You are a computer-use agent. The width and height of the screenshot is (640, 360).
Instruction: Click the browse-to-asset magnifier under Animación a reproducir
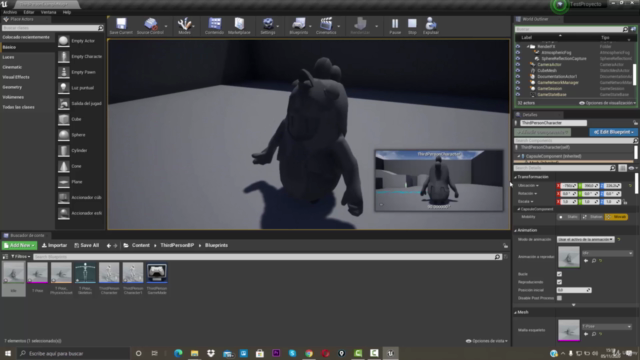594,260
